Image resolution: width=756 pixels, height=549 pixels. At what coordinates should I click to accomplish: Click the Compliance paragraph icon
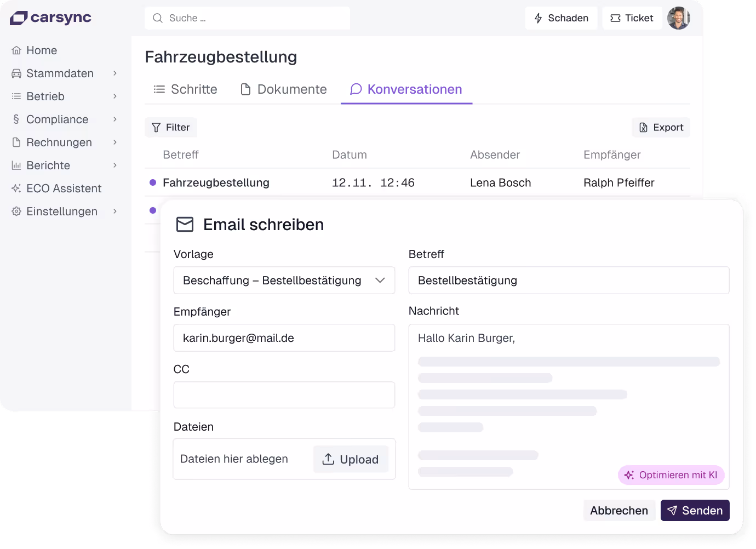pyautogui.click(x=16, y=119)
